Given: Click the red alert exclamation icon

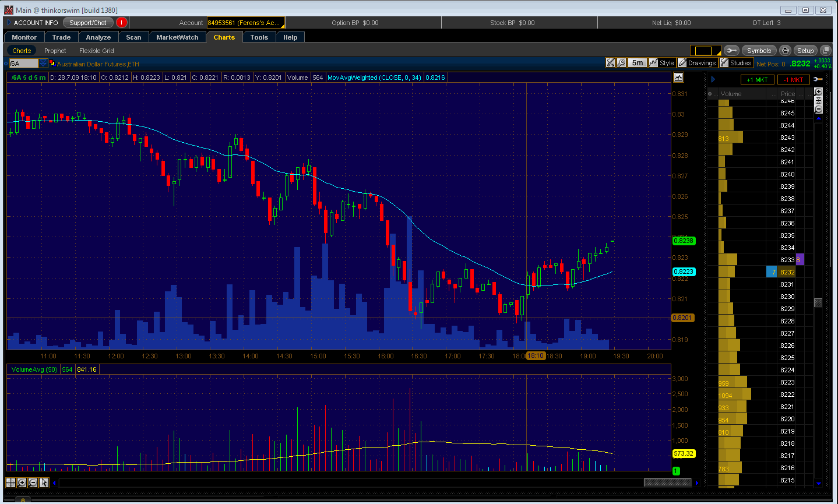Looking at the screenshot, I should tap(121, 23).
